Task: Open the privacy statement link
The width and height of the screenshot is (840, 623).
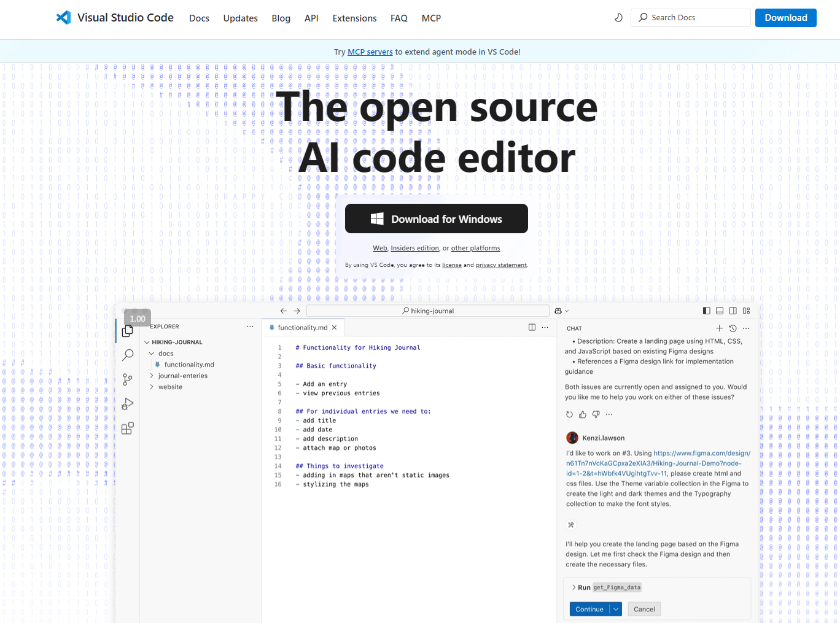Action: tap(501, 265)
